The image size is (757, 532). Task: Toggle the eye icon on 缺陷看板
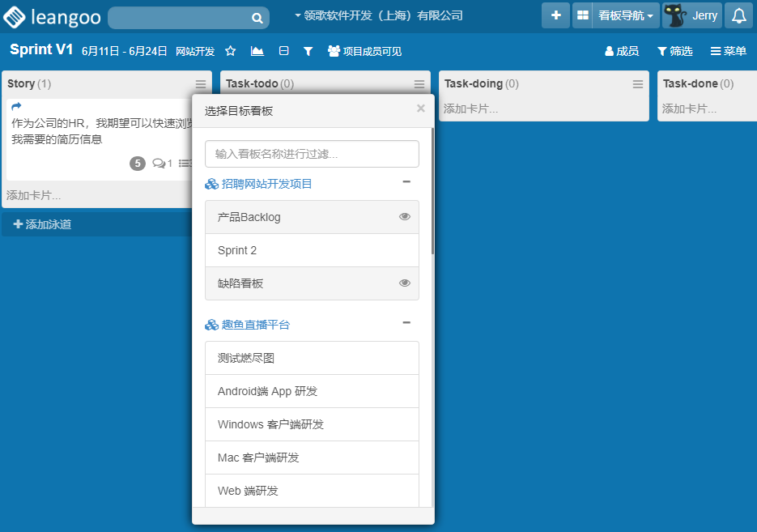click(x=405, y=283)
